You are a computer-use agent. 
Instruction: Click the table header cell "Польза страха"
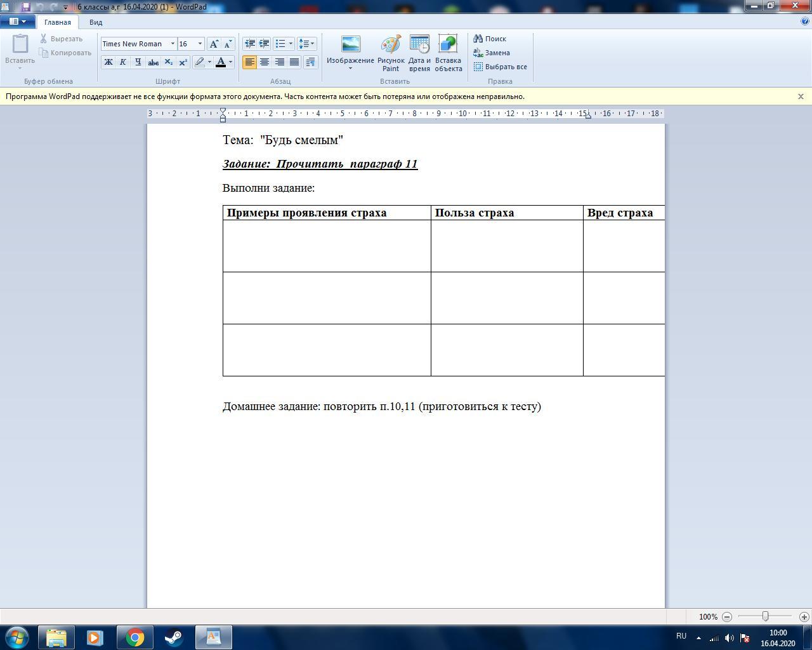pos(507,213)
